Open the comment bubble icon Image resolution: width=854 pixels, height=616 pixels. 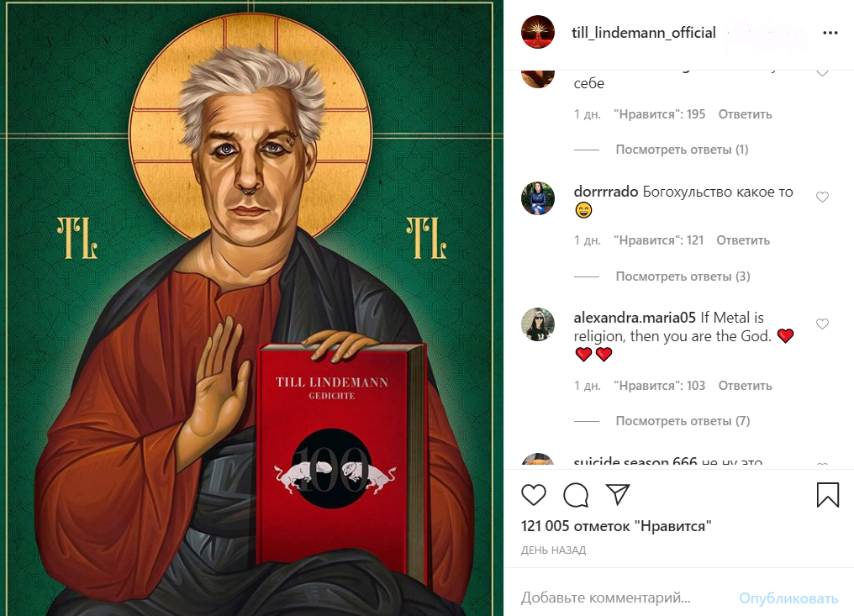tap(576, 494)
